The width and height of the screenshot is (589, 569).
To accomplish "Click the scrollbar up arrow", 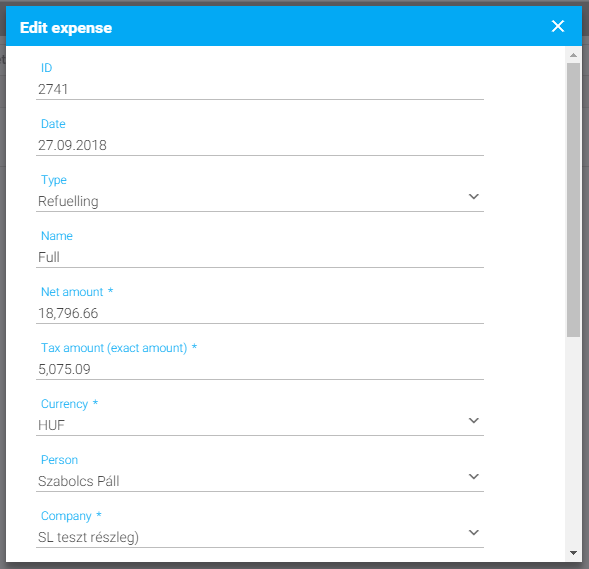I will [x=573, y=55].
